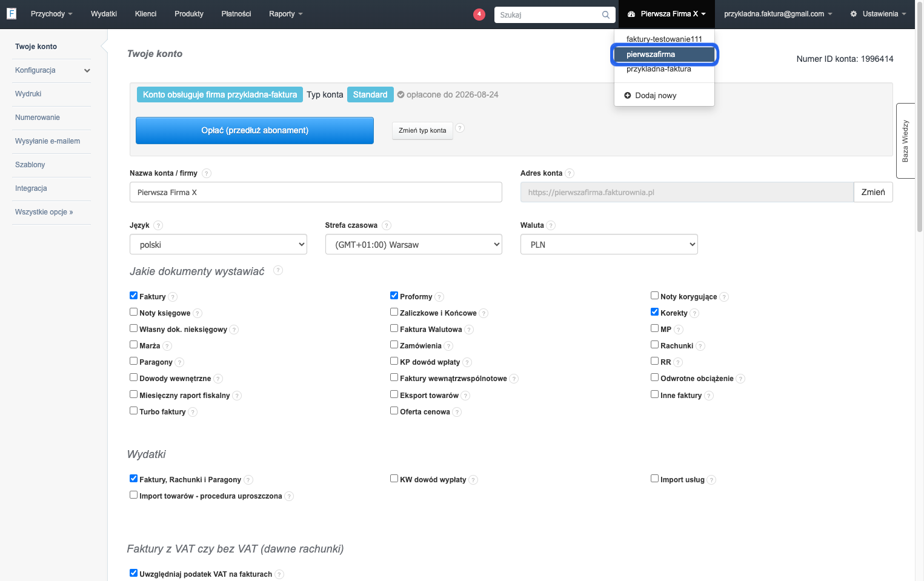Uncheck the Korekty checkbox
Image resolution: width=924 pixels, height=581 pixels.
(x=654, y=312)
